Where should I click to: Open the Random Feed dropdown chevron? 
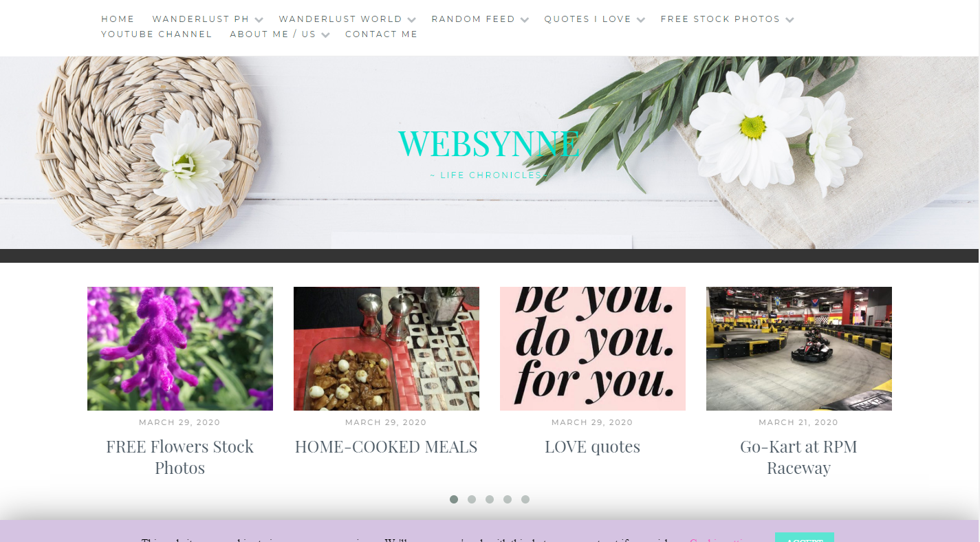click(x=524, y=20)
